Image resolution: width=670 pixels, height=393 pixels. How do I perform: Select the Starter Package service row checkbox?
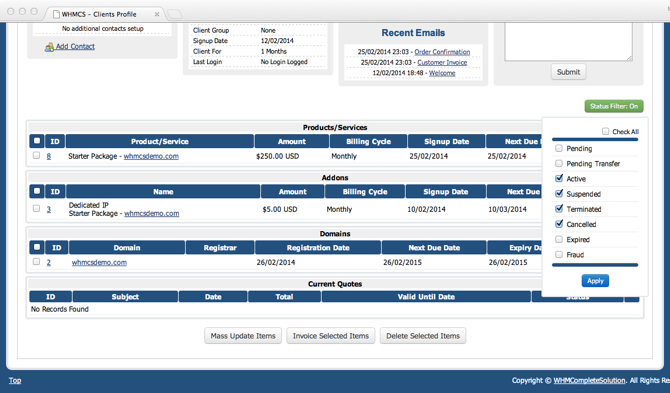point(36,155)
